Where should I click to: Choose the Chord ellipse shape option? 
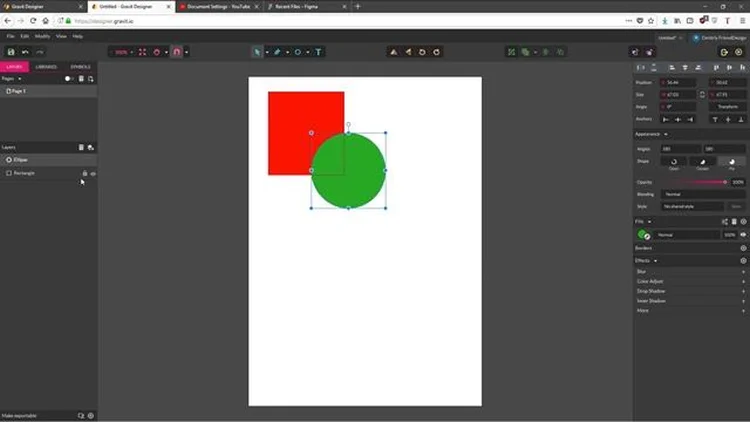[x=703, y=162]
